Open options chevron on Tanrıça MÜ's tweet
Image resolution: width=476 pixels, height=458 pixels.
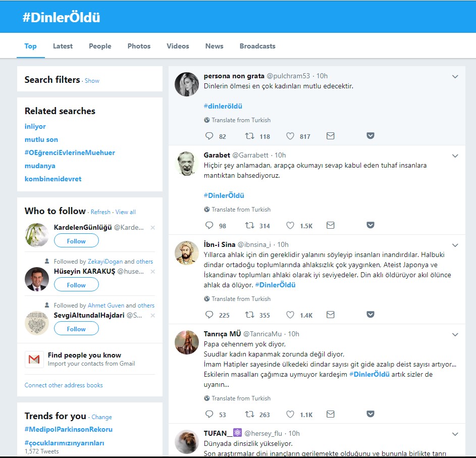pos(455,334)
